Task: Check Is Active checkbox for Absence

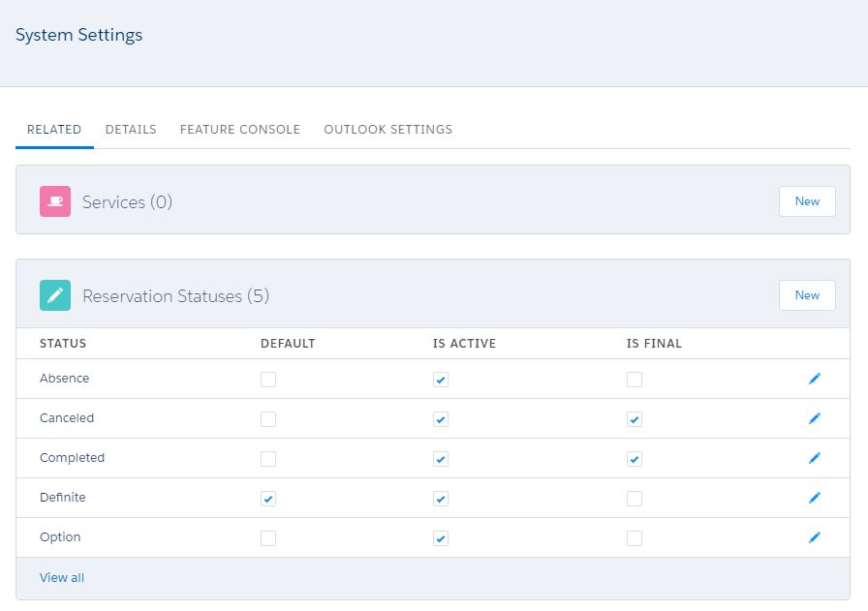Action: coord(441,380)
